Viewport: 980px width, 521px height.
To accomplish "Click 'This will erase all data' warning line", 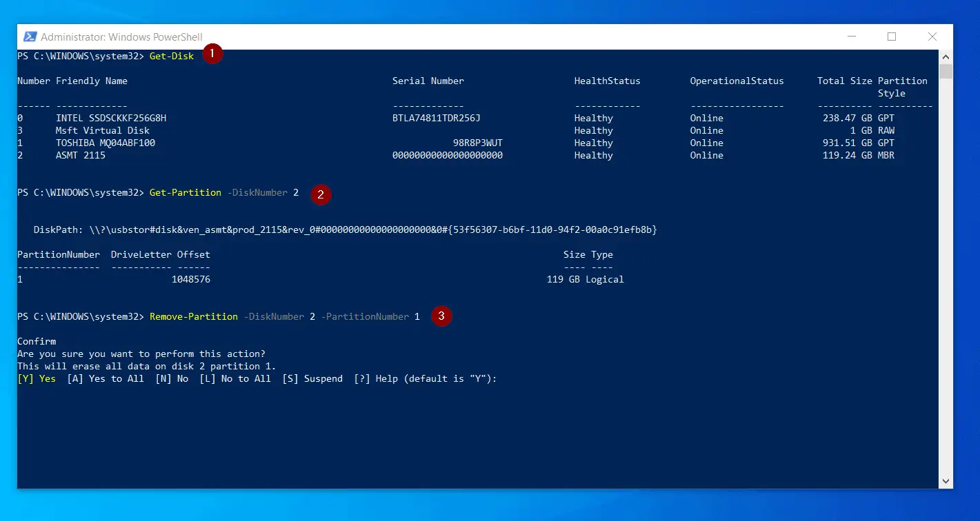I will 147,366.
